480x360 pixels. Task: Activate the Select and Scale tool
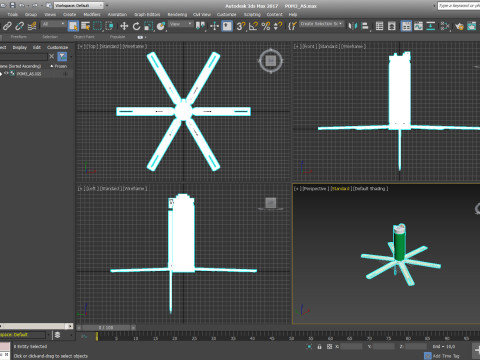click(x=149, y=26)
